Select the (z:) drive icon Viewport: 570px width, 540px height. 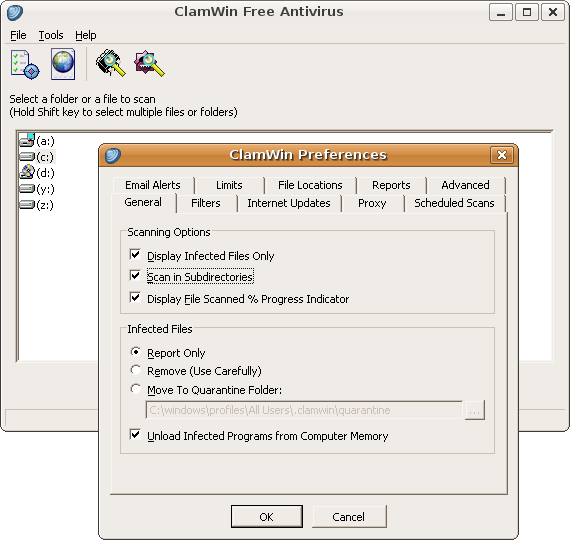click(27, 204)
